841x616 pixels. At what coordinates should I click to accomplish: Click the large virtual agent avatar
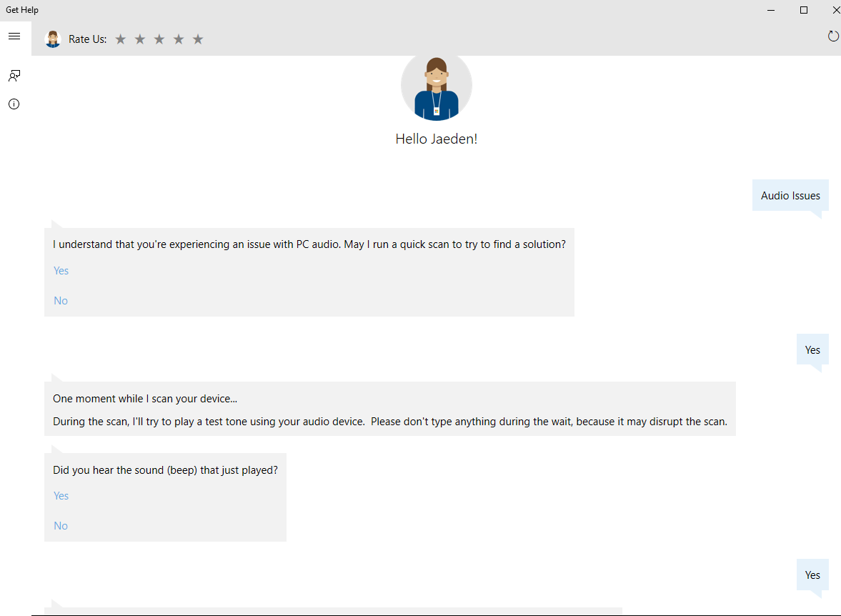437,87
